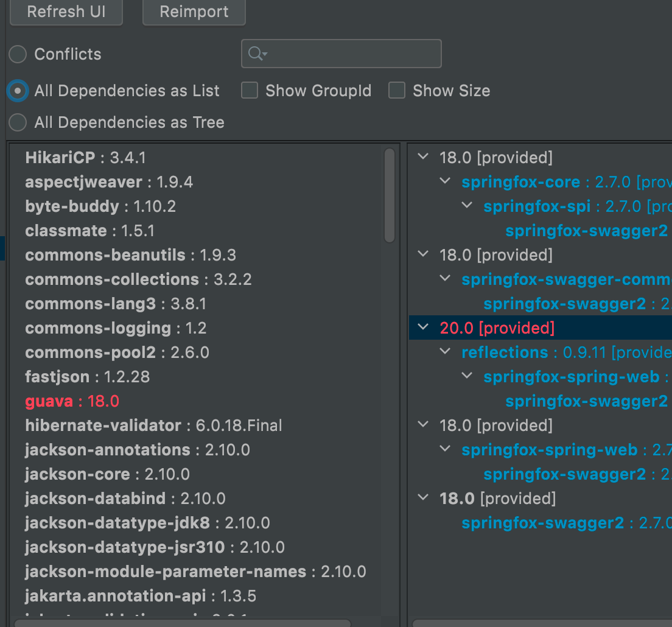
Task: Select the reflections : 0.9.11 tree row
Action: click(x=567, y=352)
